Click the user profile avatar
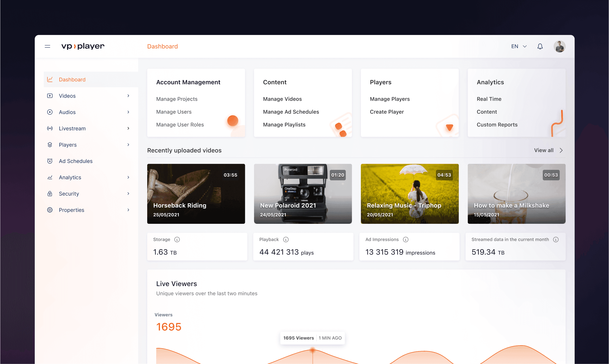609x364 pixels. [x=559, y=46]
